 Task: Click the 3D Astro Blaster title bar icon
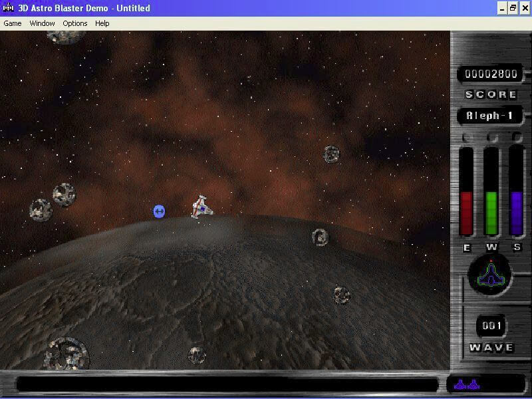pos(8,7)
